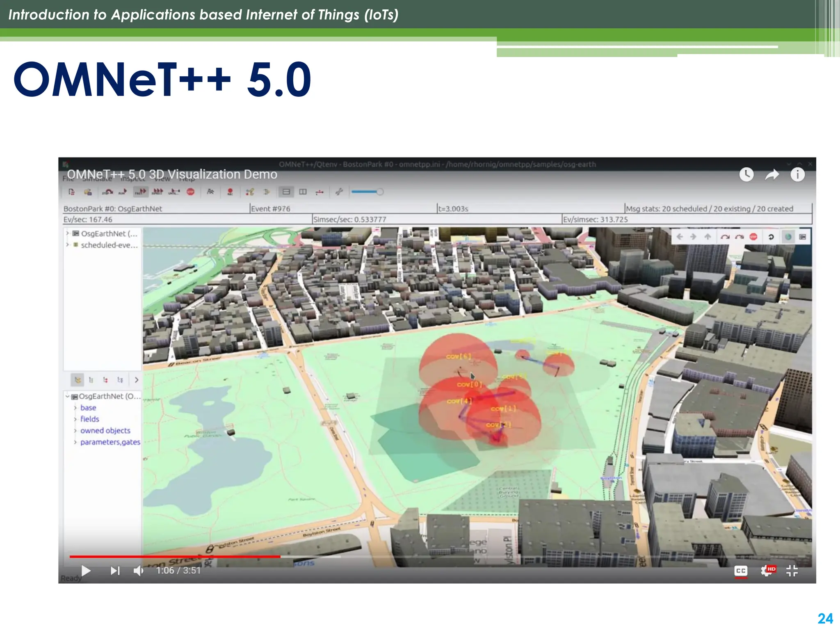Toggle the 3D globe view button
The image size is (840, 630).
(788, 237)
